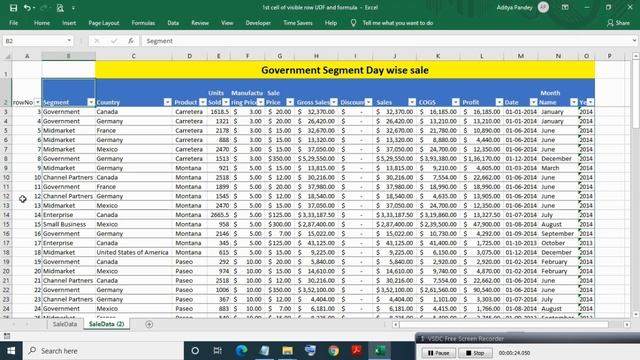
Task: Click the Task View taskbar icon
Action: coord(218,351)
